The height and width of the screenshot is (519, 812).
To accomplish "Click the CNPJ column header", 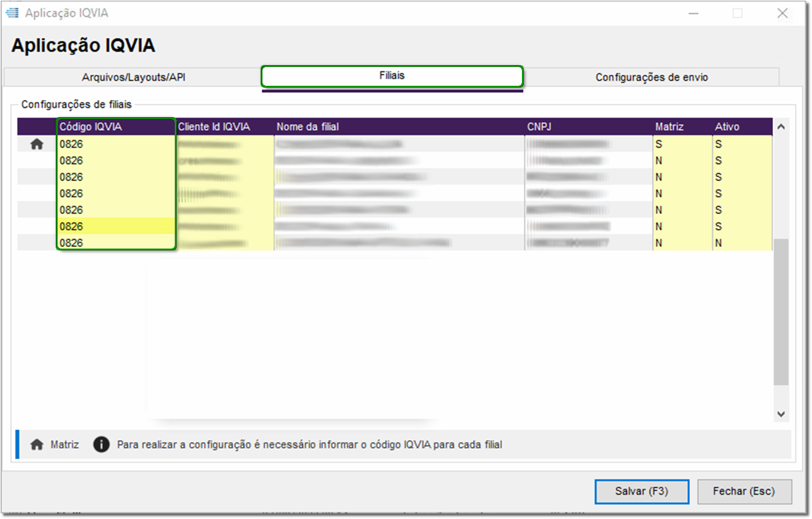I will coord(588,126).
